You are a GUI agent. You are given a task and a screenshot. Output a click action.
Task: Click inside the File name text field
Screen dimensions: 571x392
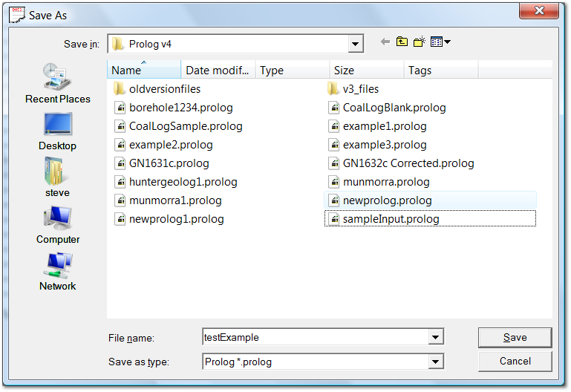[x=312, y=338]
